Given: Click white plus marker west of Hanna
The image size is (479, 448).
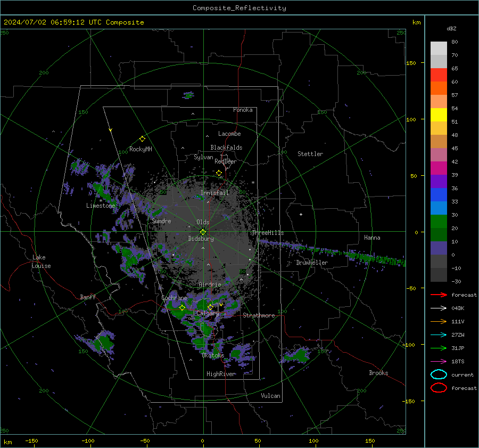Looking at the screenshot, I should pyautogui.click(x=301, y=214).
